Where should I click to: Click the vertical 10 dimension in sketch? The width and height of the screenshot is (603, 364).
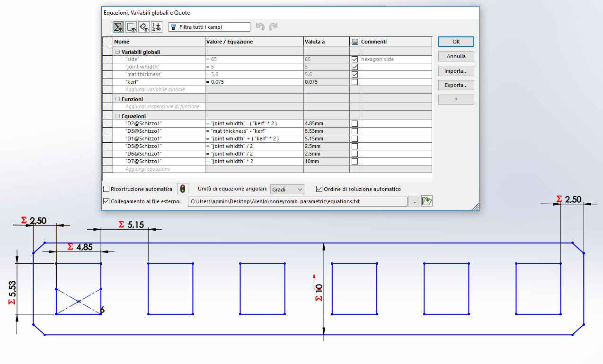[x=319, y=292]
